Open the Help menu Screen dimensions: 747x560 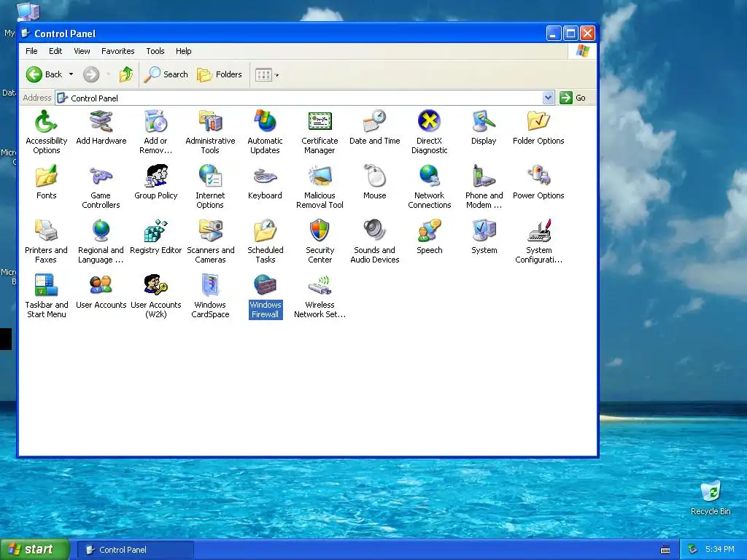pos(183,51)
